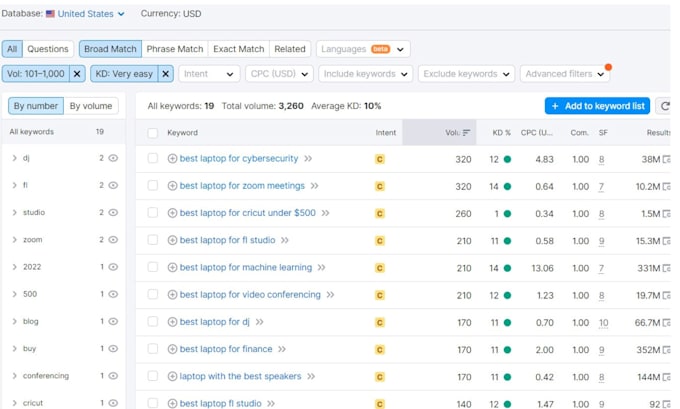The width and height of the screenshot is (680, 409).
Task: Click the KD % column header
Action: tap(501, 133)
